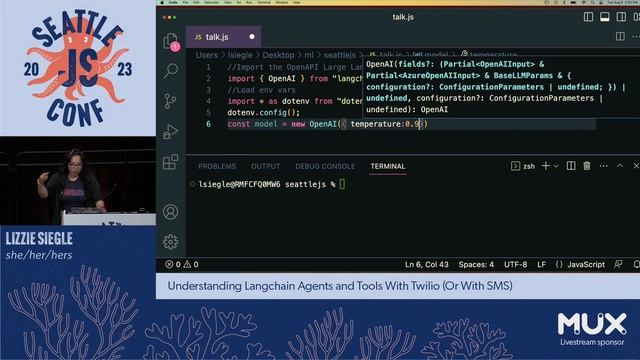Change encoding via UTF-8 status entry
This screenshot has height=360, width=640.
pyautogui.click(x=515, y=264)
